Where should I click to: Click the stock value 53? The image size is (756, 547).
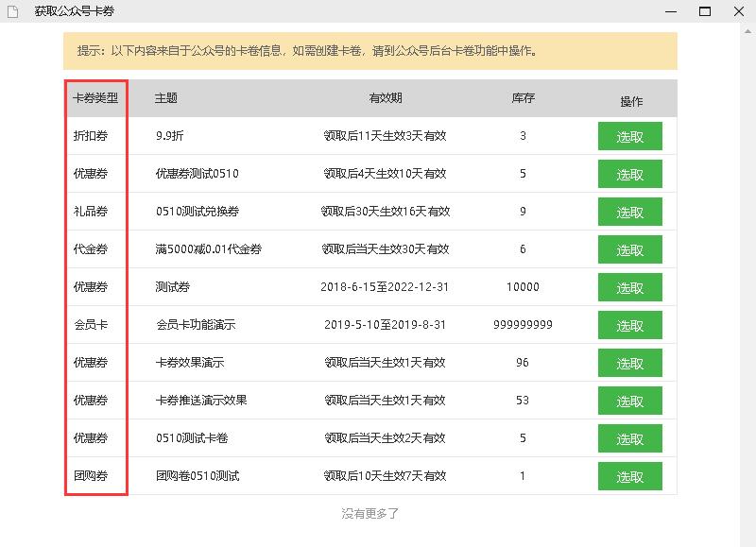click(x=523, y=400)
